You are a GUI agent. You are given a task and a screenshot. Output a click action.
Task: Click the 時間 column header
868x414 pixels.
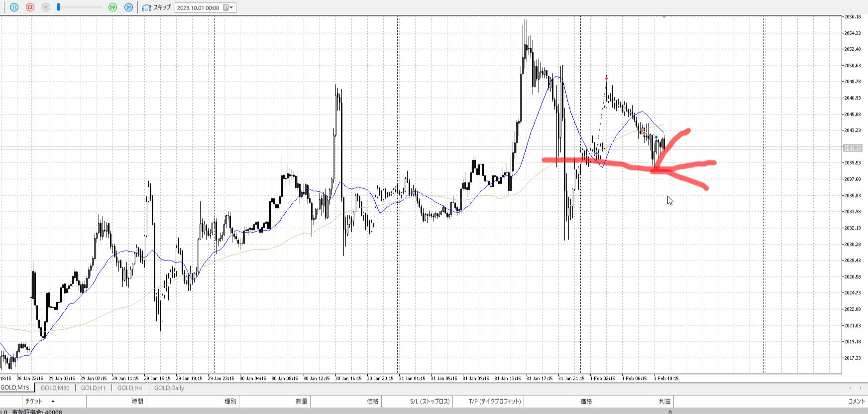(137, 401)
